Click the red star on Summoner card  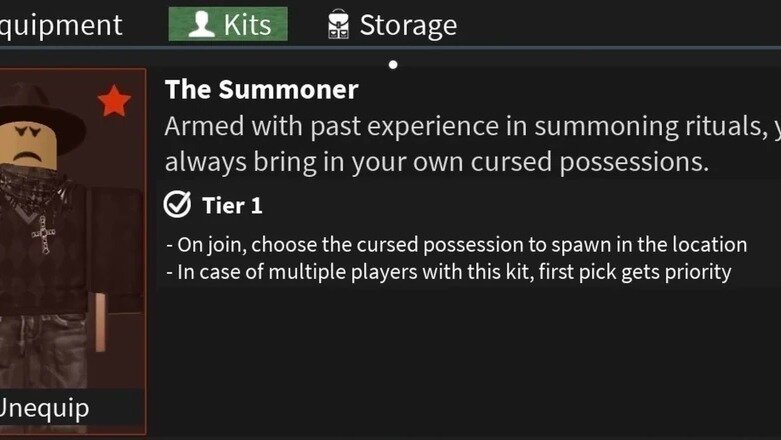(115, 101)
